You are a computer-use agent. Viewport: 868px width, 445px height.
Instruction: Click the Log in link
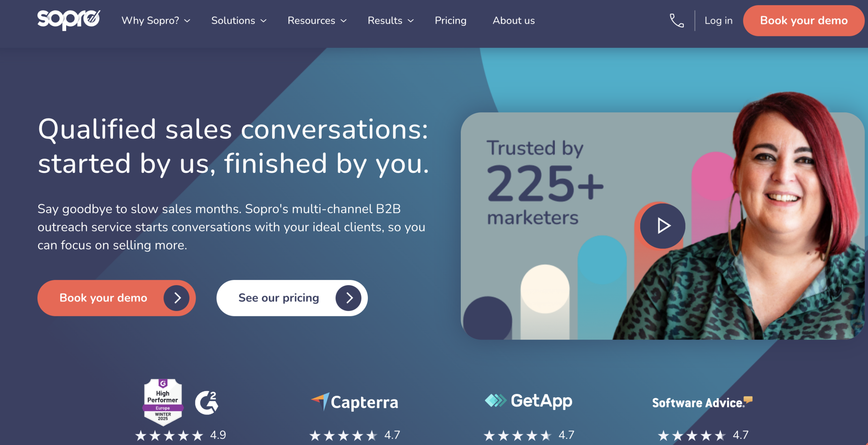[x=718, y=21]
